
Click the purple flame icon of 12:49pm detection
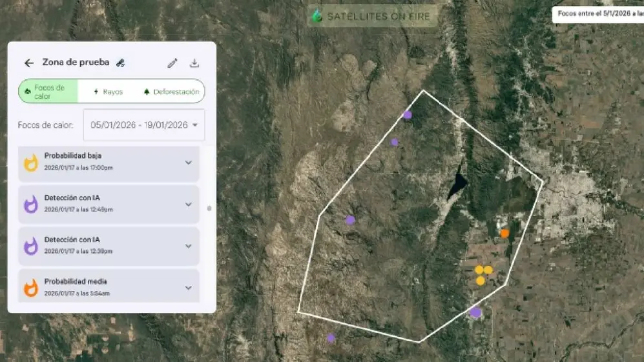pyautogui.click(x=31, y=204)
